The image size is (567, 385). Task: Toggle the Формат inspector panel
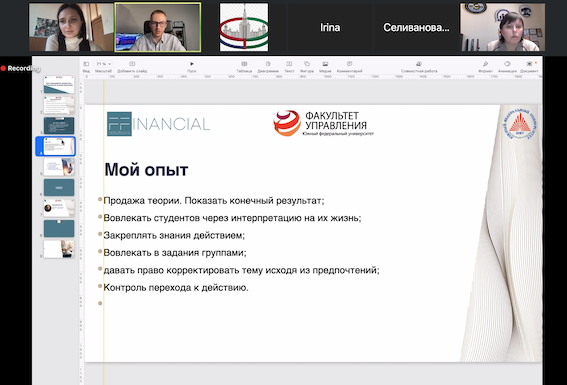485,64
